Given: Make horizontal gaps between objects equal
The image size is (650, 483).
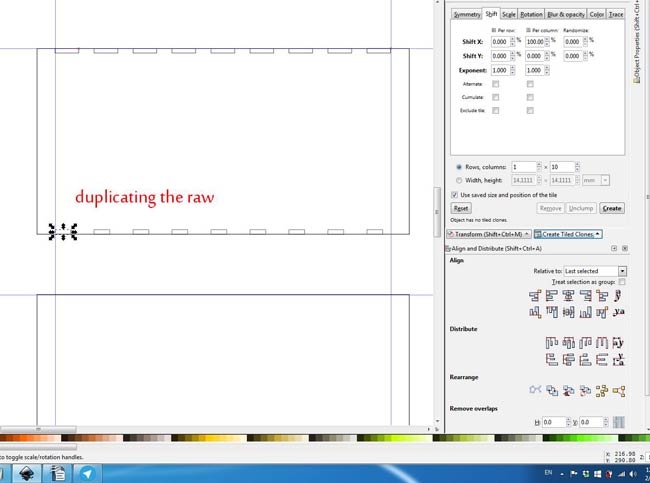Looking at the screenshot, I should pos(602,343).
